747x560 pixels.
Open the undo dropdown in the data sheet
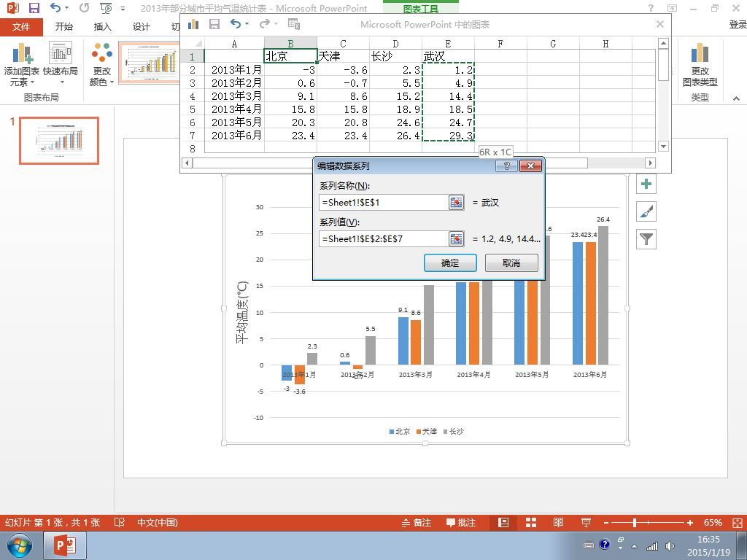[247, 24]
